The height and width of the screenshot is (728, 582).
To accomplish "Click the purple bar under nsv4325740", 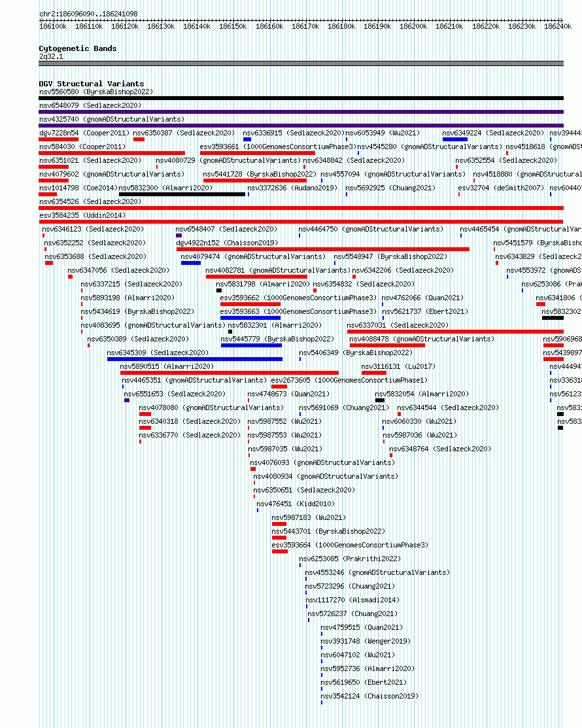I will [301, 126].
